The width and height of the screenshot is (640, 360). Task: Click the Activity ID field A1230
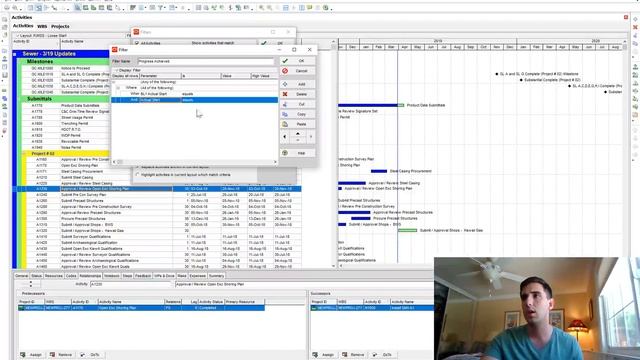point(131,284)
